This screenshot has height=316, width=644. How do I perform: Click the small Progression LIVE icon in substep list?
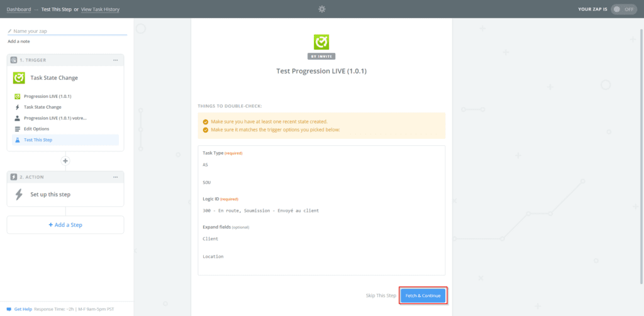(17, 97)
